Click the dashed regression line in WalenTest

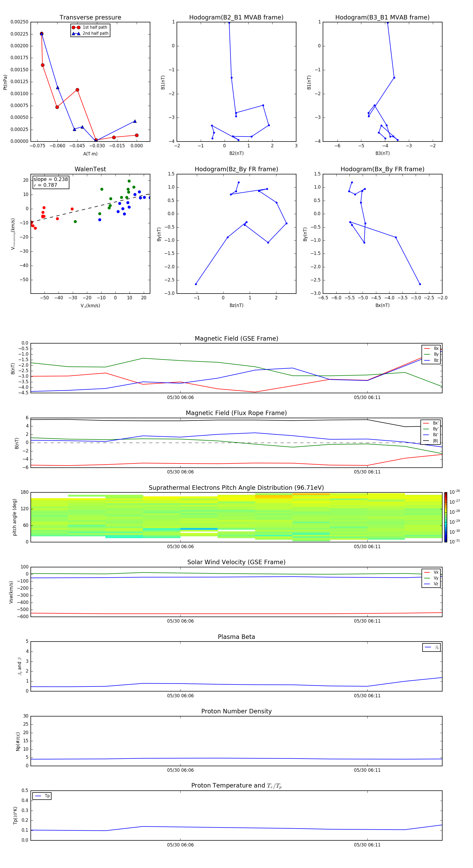(90, 208)
